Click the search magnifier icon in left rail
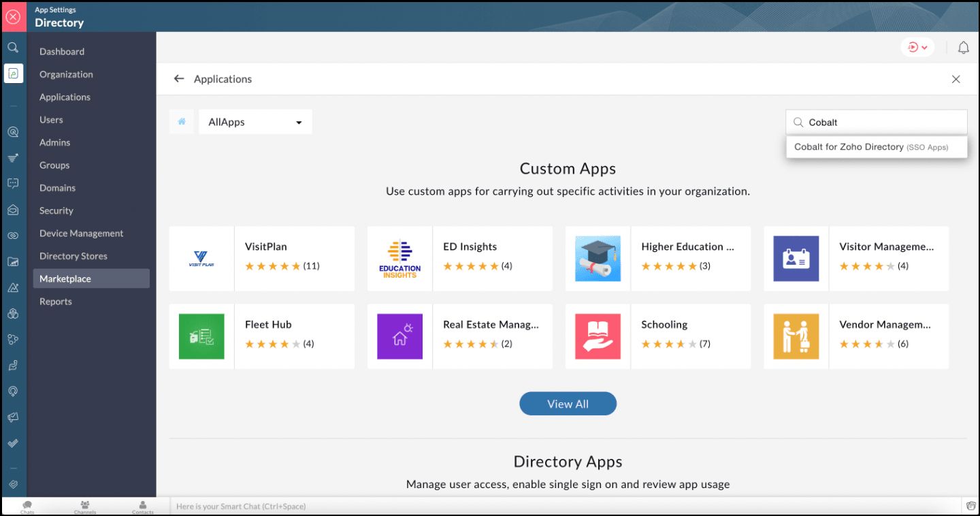This screenshot has height=516, width=980. pyautogui.click(x=13, y=48)
